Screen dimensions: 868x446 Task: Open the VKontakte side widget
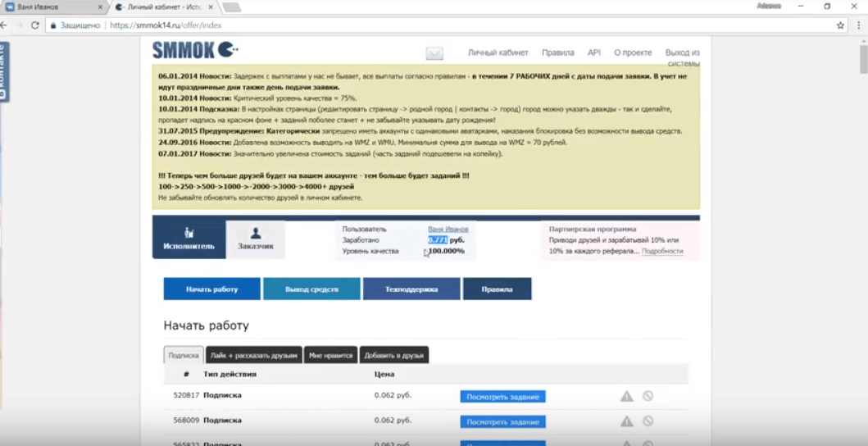click(x=4, y=72)
